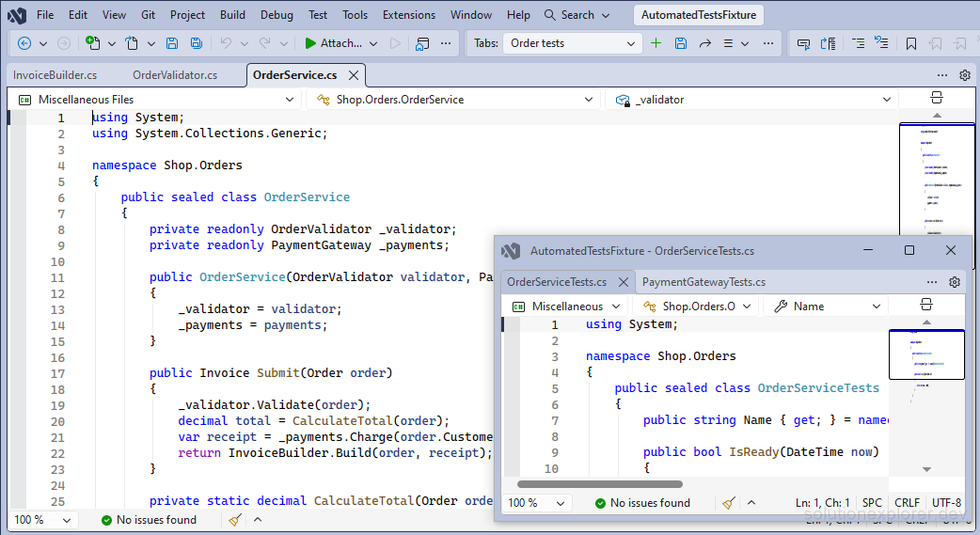Click the Save All icon
The image size is (980, 535).
[x=197, y=43]
